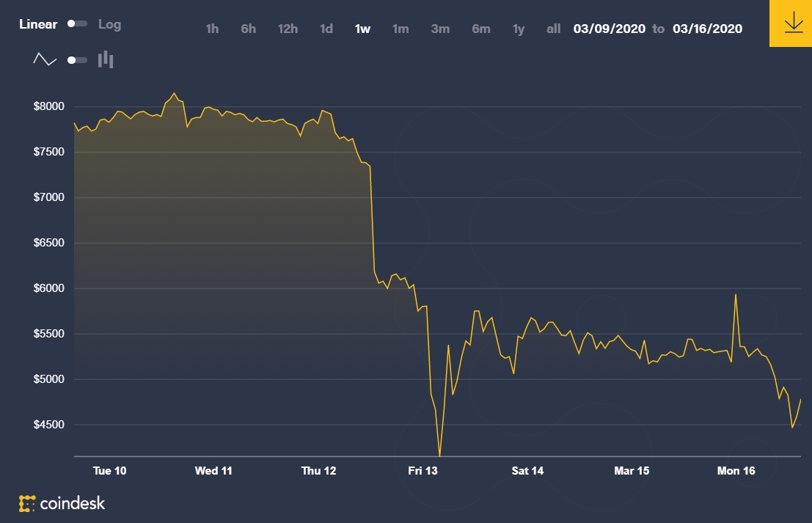812x523 pixels.
Task: Select the 1h time range
Action: 212,29
